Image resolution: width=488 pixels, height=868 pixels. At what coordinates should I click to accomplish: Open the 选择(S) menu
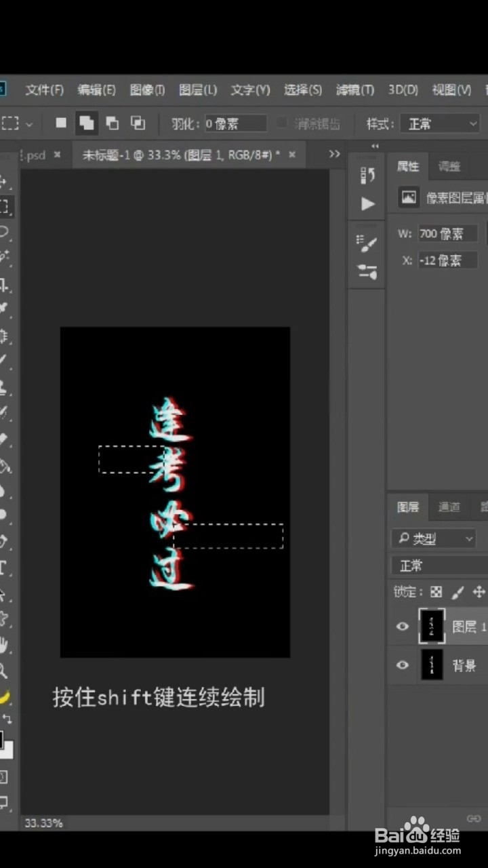pos(303,90)
